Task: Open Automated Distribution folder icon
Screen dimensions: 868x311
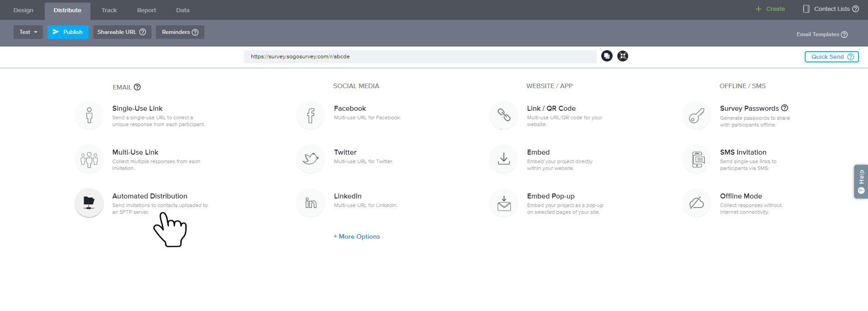Action: click(x=89, y=203)
